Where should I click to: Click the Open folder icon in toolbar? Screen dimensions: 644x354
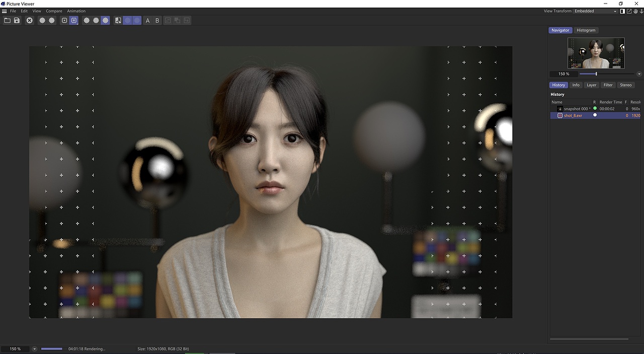(x=7, y=21)
